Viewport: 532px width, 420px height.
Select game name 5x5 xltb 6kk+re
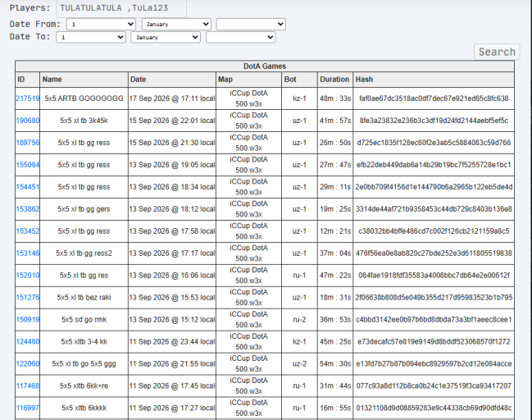(x=84, y=386)
